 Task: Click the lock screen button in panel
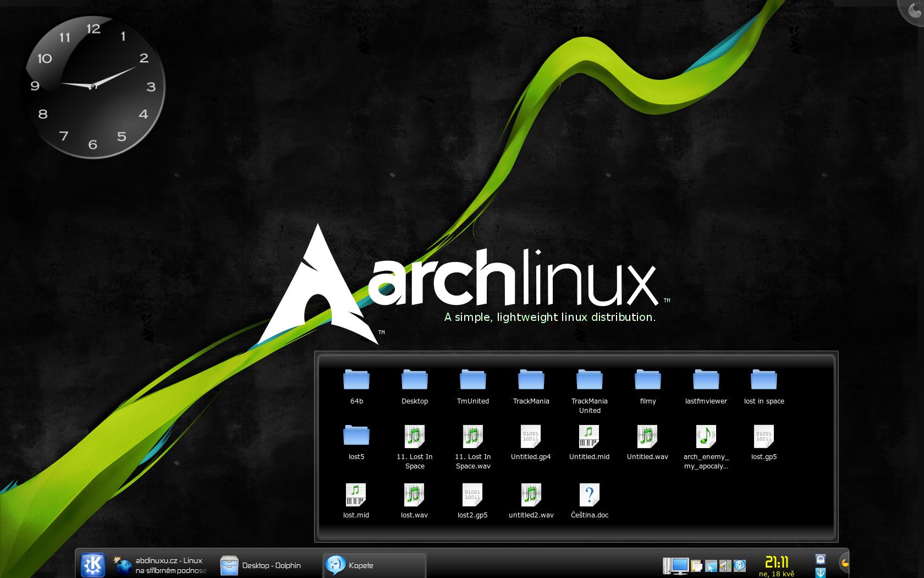click(820, 559)
